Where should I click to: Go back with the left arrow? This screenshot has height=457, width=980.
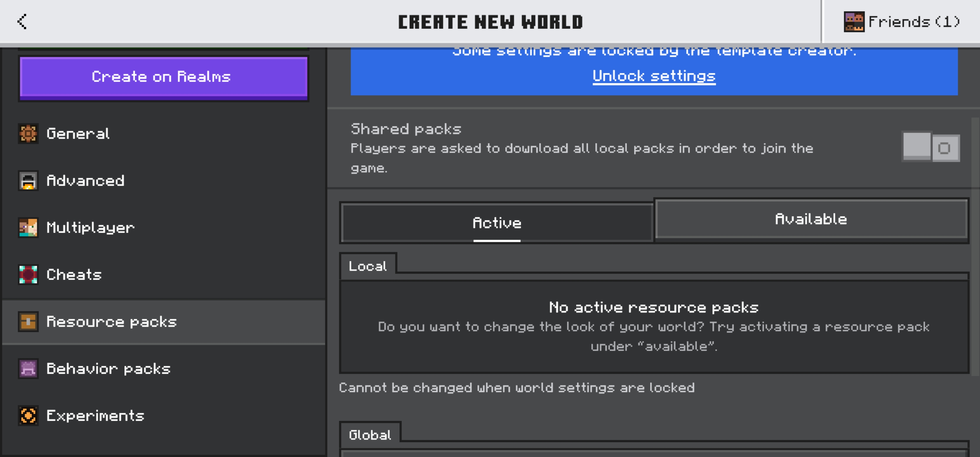[22, 22]
